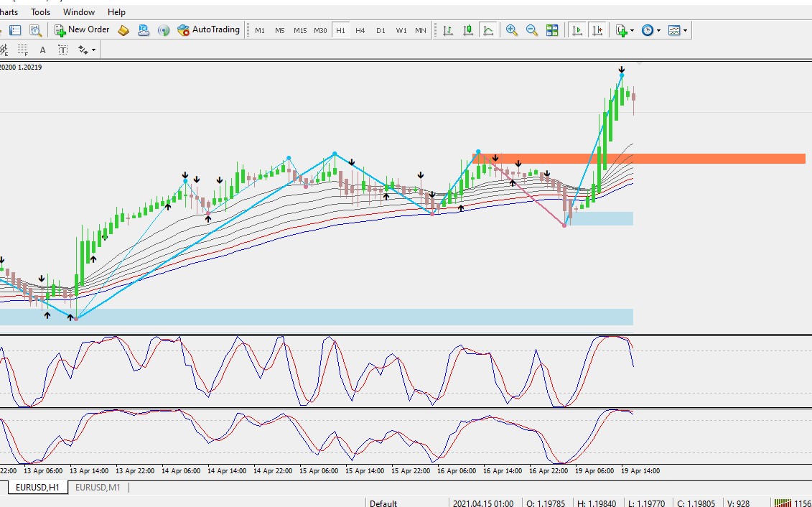Enable auto scroll chart icon
This screenshot has height=507, width=812.
coord(577,31)
